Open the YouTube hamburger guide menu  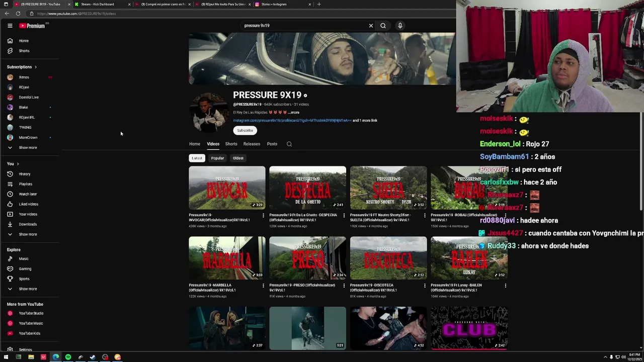[10, 26]
